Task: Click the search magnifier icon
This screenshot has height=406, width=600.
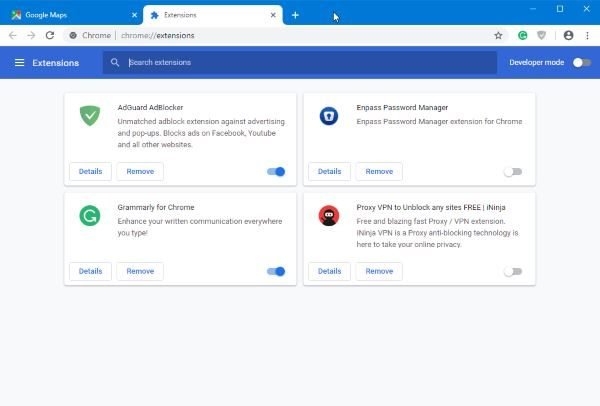Action: (x=115, y=62)
